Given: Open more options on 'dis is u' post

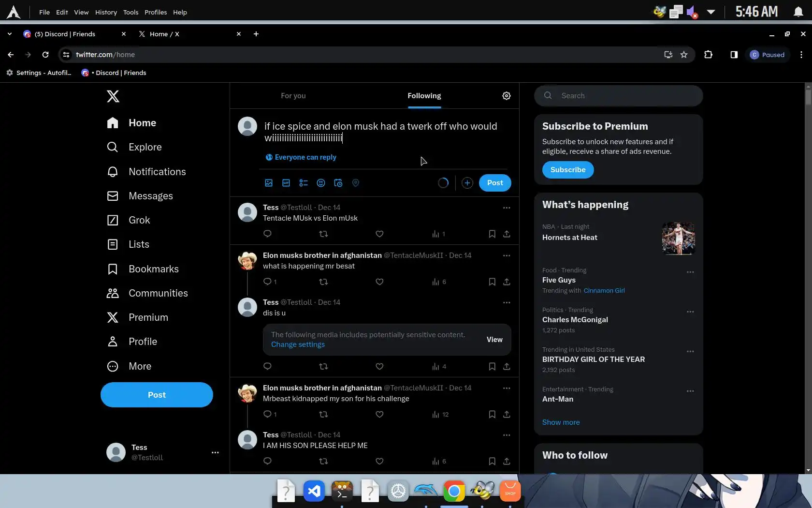Looking at the screenshot, I should 507,302.
